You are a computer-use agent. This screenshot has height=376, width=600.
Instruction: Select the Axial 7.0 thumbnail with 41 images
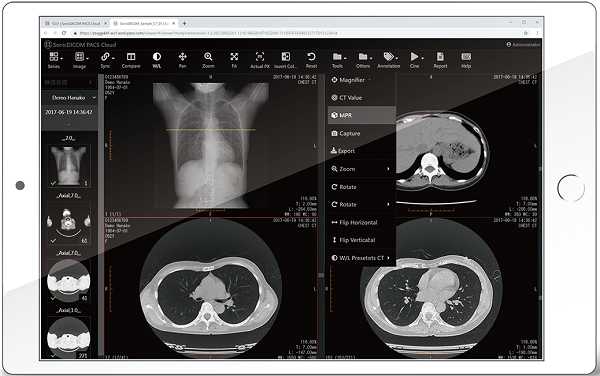[x=69, y=280]
